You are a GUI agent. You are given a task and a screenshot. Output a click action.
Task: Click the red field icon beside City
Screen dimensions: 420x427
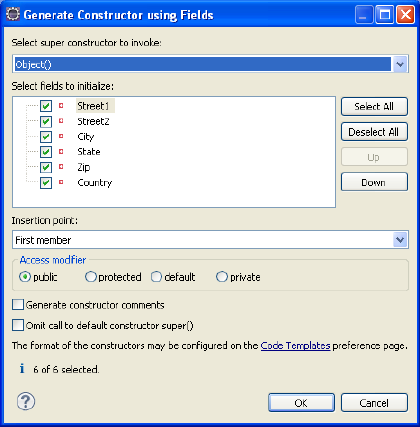click(61, 136)
